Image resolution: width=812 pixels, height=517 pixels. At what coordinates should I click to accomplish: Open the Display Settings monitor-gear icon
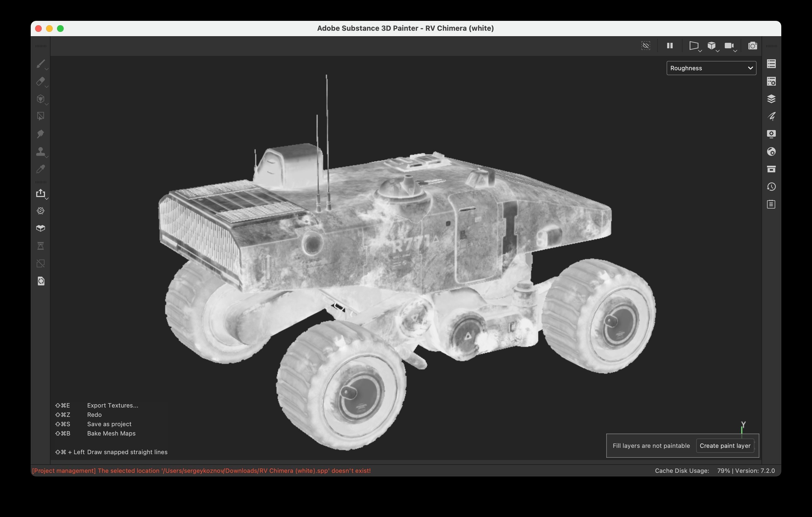click(771, 134)
